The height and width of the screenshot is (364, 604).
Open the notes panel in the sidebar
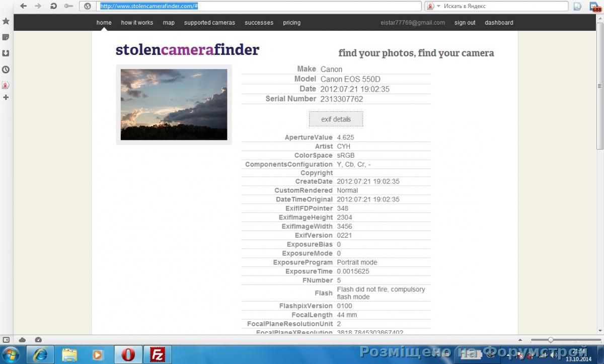tap(6, 37)
